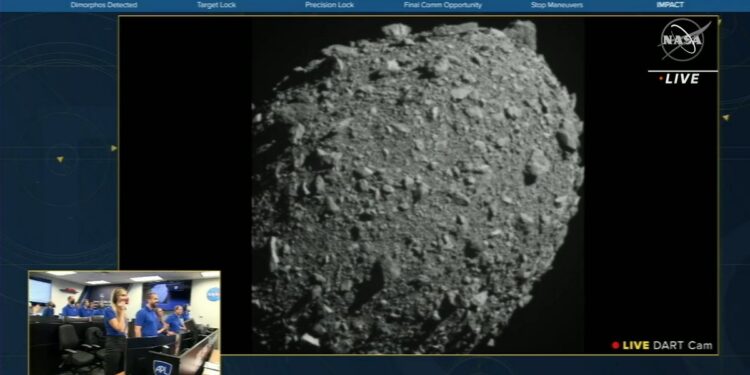
Task: Click the NASA logo
Action: point(683,40)
